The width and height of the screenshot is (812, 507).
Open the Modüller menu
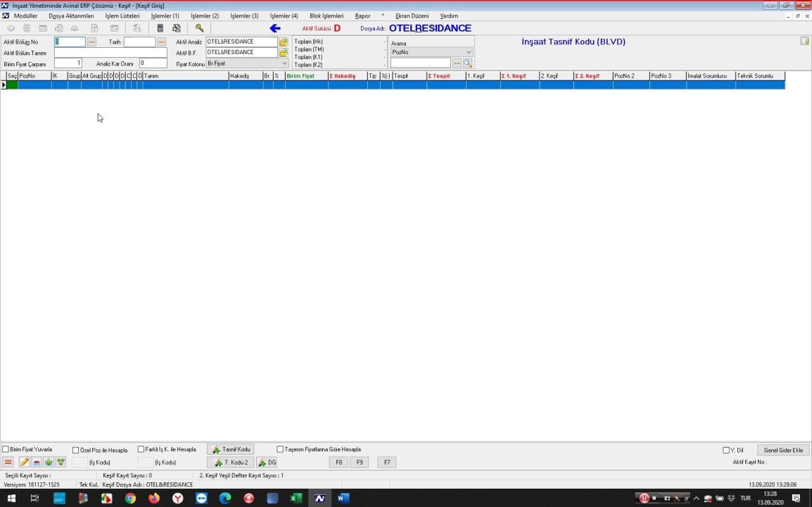pos(25,15)
